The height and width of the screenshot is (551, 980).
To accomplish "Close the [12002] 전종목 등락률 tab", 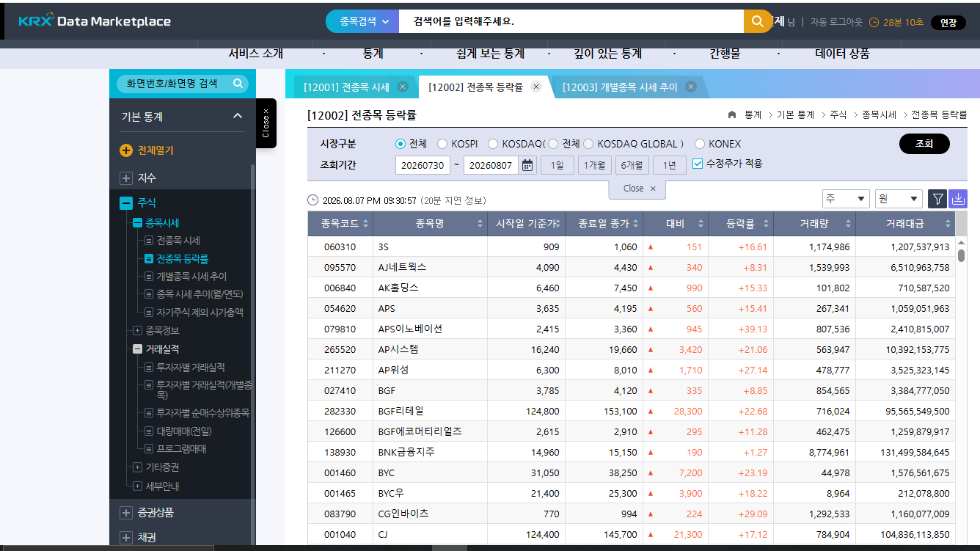I will tap(536, 87).
